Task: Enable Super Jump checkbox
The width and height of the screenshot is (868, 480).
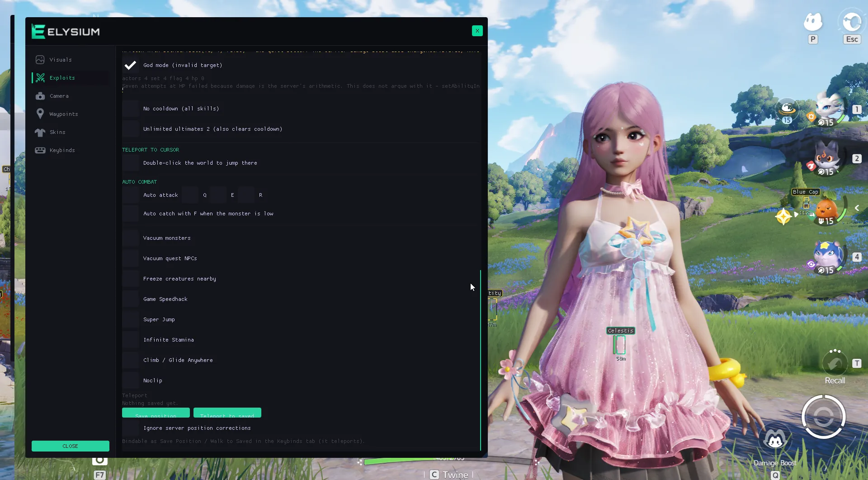Action: [130, 319]
